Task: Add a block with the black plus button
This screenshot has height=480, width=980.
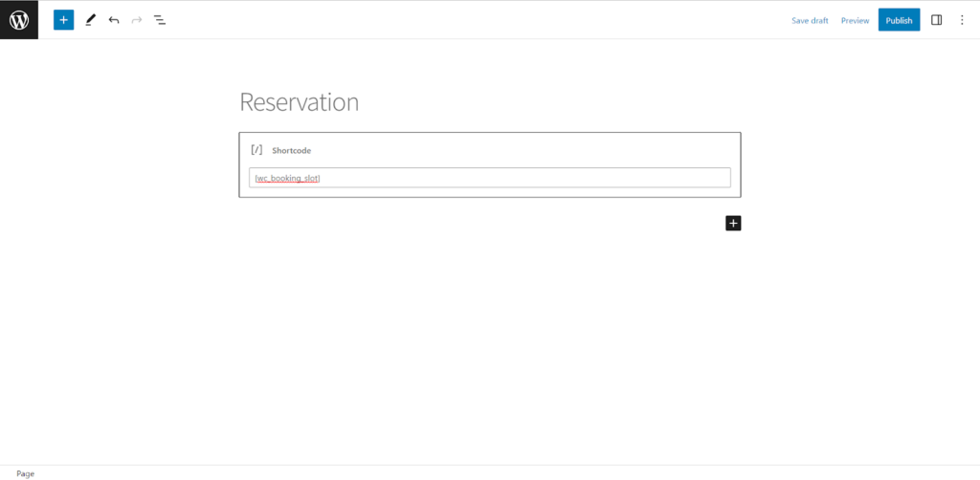Action: 733,224
